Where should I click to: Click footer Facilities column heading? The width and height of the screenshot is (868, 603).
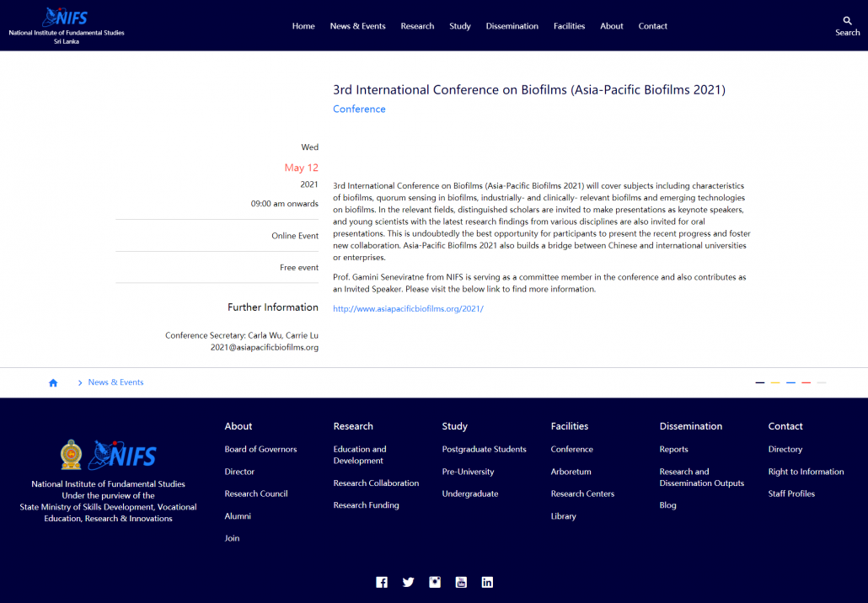(x=569, y=426)
